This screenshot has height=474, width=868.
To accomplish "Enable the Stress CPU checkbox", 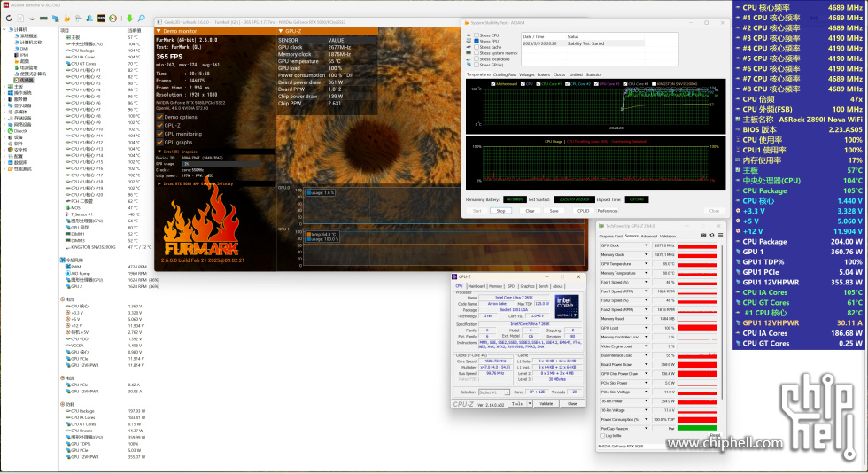I will coord(477,35).
